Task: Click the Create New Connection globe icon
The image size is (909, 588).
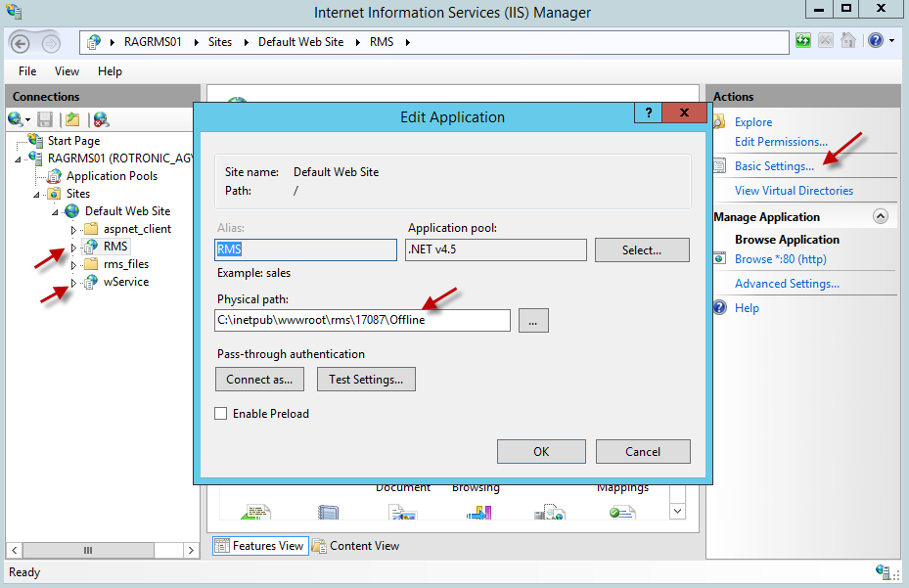Action: point(16,119)
